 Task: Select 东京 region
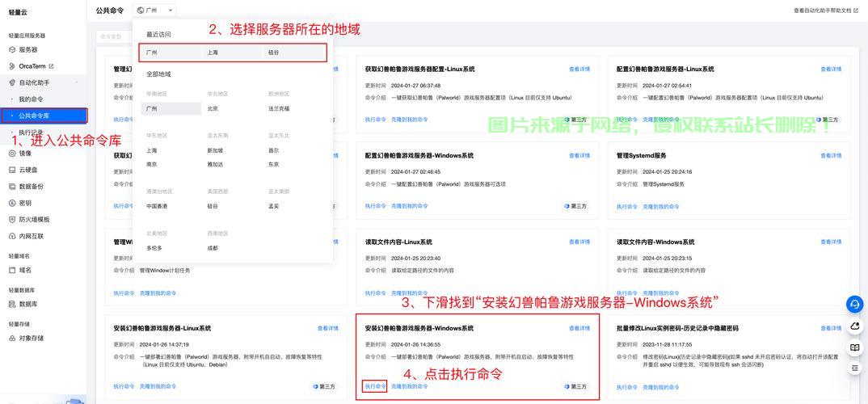pos(273,164)
